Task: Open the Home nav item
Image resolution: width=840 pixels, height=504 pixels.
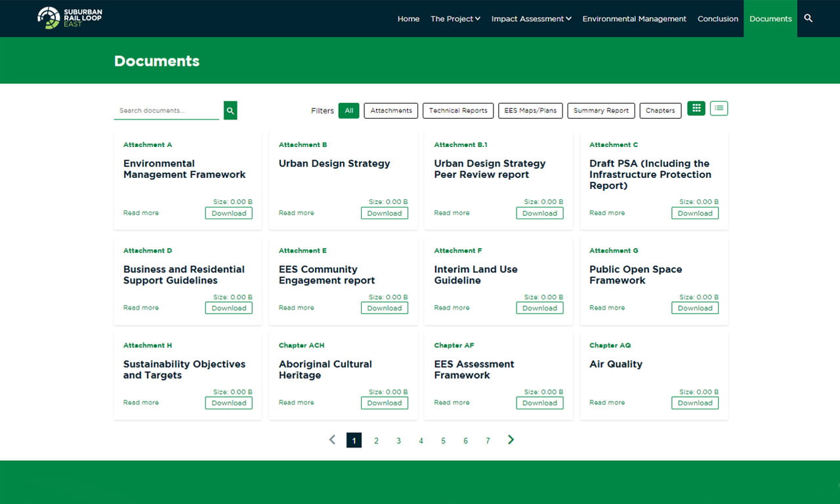Action: click(408, 18)
